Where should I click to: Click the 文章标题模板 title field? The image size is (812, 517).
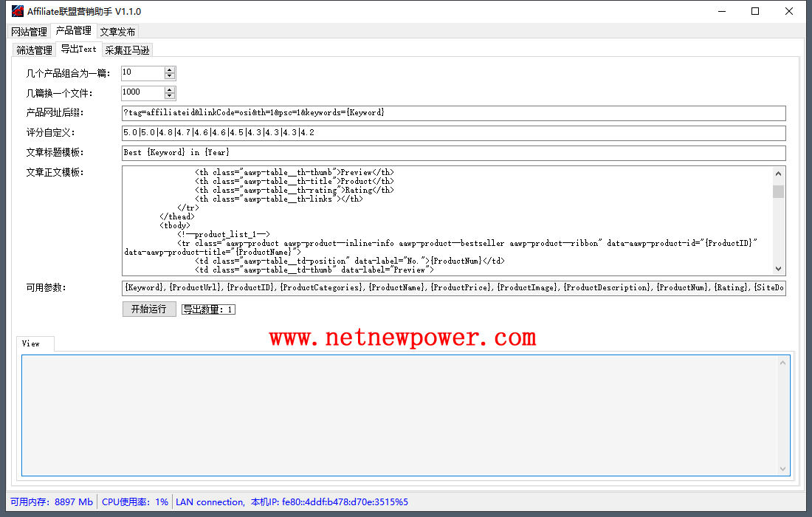tap(453, 153)
